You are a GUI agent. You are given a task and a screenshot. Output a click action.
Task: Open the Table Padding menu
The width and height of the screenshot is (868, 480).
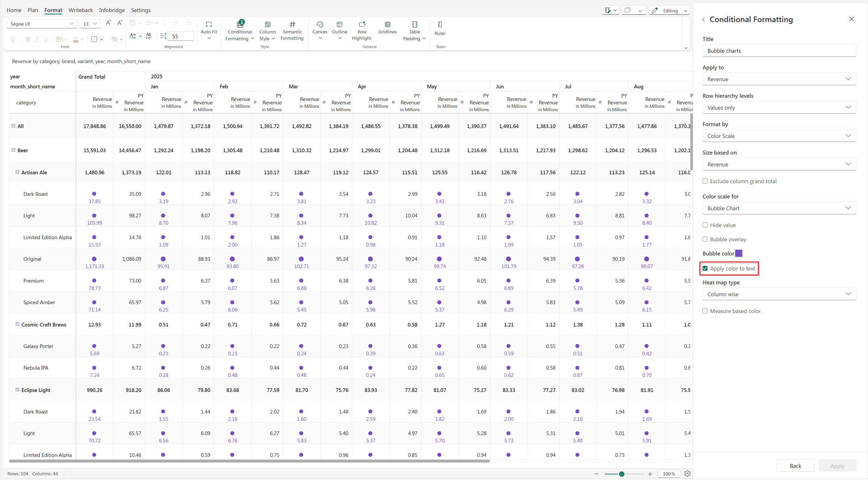414,31
